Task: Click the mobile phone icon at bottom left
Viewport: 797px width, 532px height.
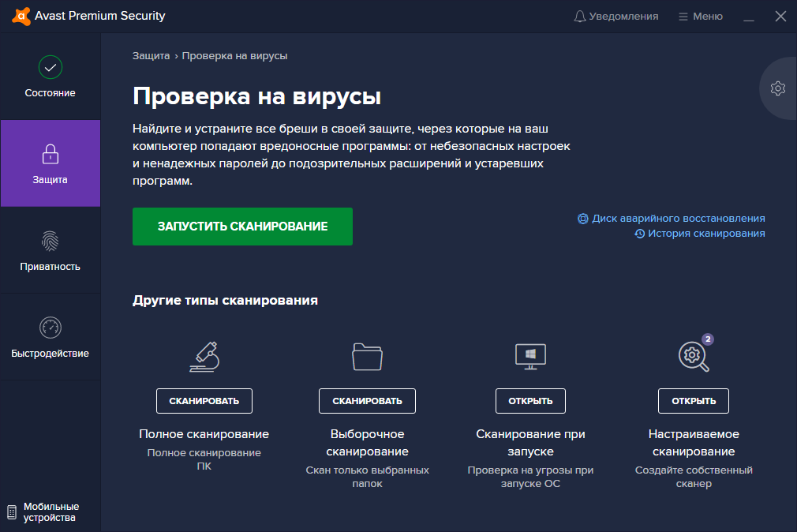Action: pos(12,512)
